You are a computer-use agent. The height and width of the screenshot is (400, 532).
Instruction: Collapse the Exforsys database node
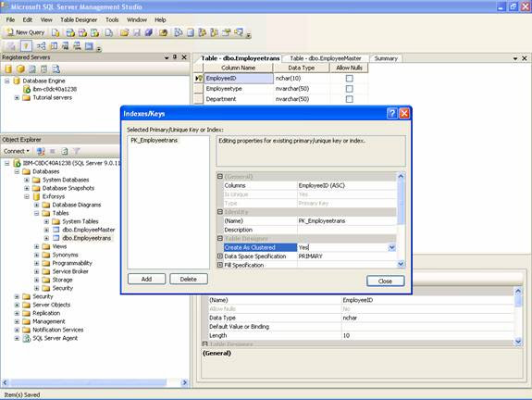point(27,196)
